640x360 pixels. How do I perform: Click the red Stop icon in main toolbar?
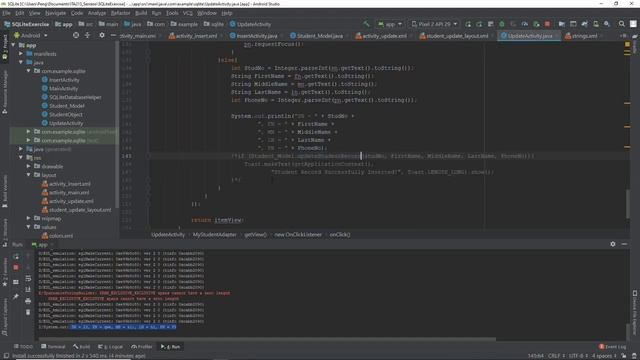click(547, 24)
